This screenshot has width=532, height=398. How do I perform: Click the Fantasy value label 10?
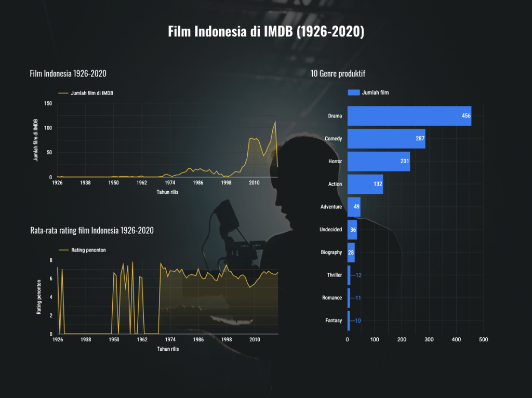click(x=357, y=321)
